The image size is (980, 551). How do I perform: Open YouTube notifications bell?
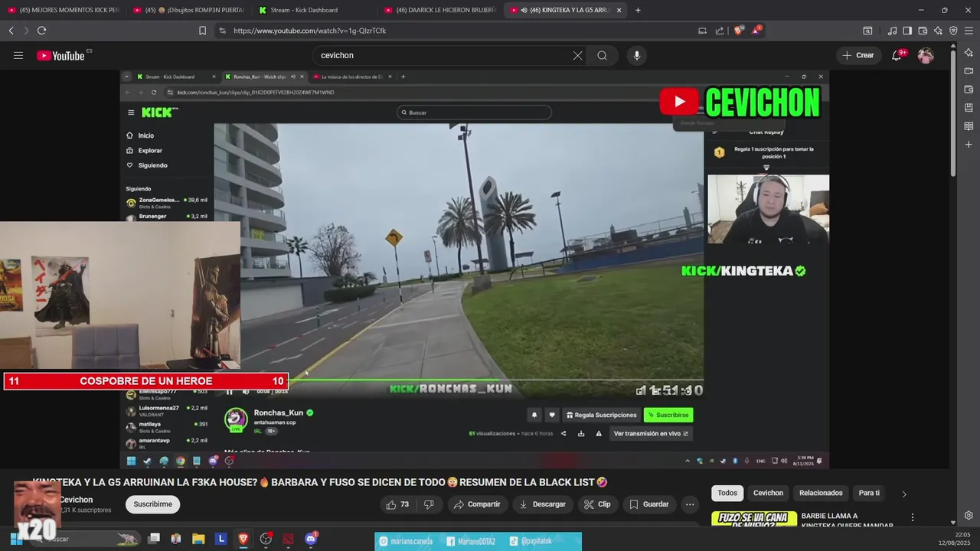tap(897, 55)
